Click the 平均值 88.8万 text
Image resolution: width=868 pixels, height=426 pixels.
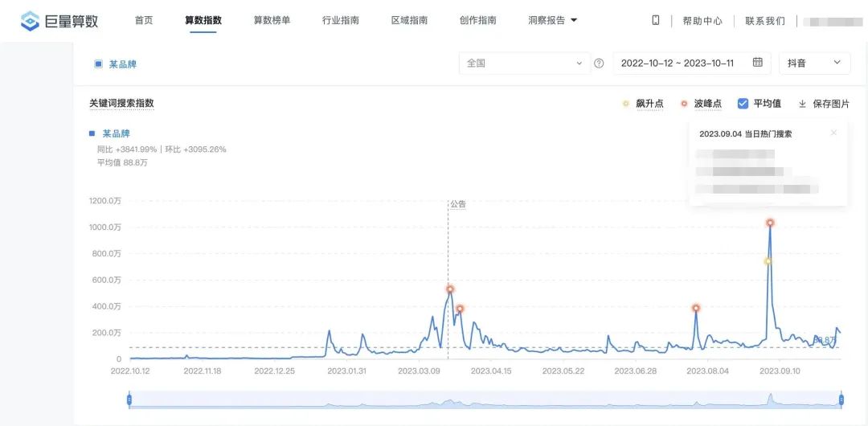point(122,163)
